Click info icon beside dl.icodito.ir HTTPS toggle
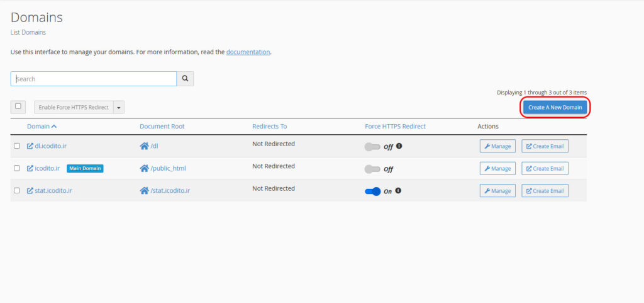The image size is (644, 303). click(399, 146)
